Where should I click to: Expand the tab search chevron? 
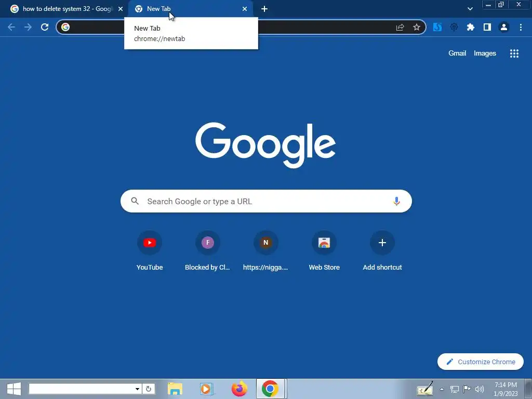click(x=470, y=9)
